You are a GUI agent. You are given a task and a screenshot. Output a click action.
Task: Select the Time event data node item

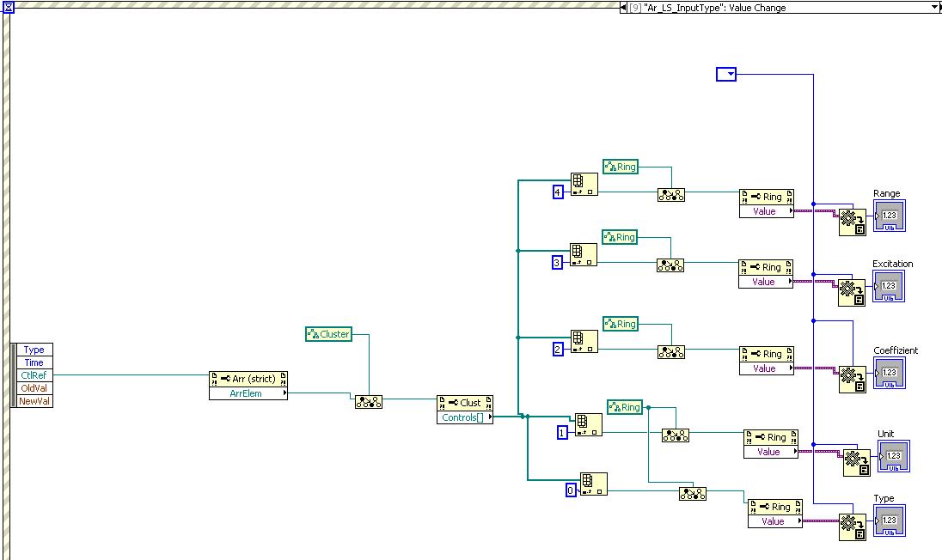[x=34, y=362]
